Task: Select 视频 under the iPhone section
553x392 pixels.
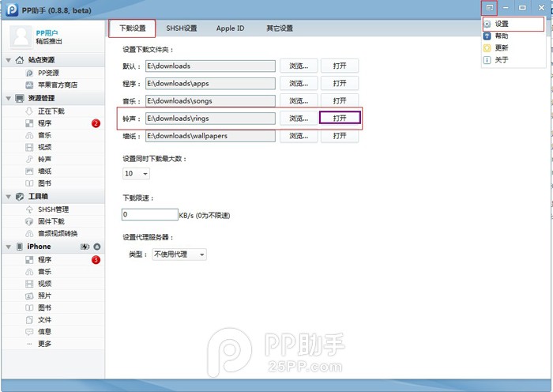Action: [44, 284]
